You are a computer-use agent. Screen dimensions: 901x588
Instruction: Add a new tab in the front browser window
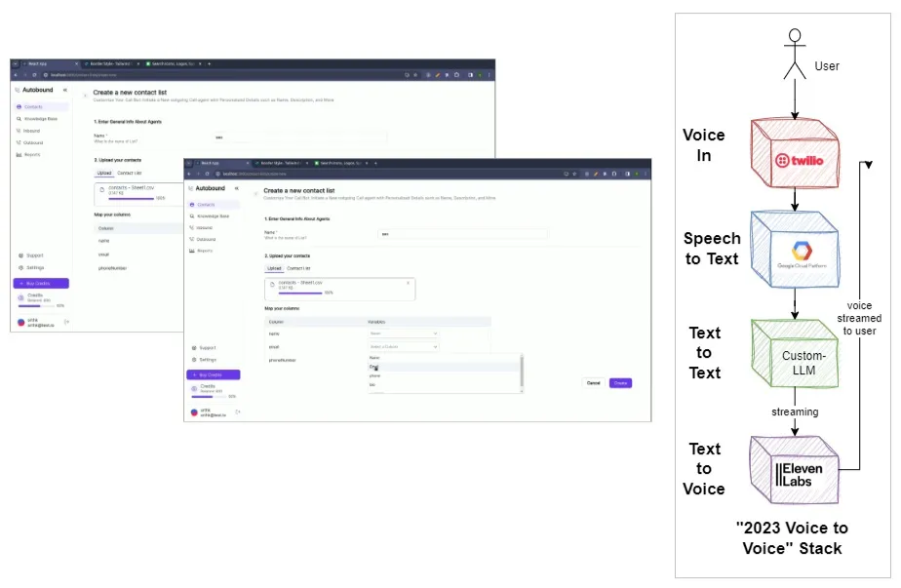[375, 163]
